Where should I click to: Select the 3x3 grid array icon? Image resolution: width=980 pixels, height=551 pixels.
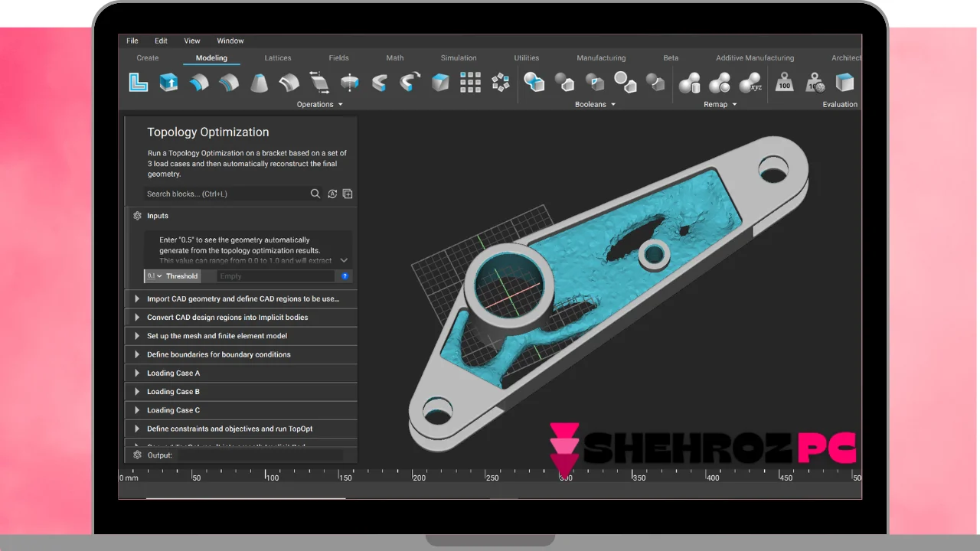[470, 82]
